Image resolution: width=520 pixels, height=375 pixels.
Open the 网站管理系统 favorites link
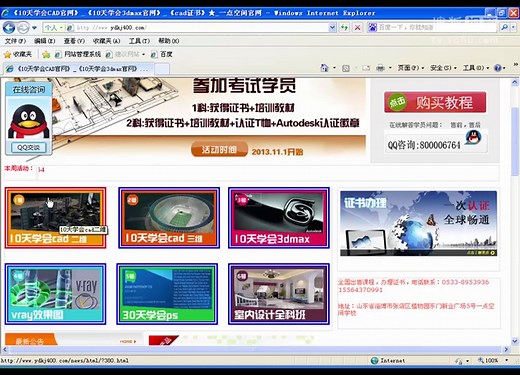(78, 54)
